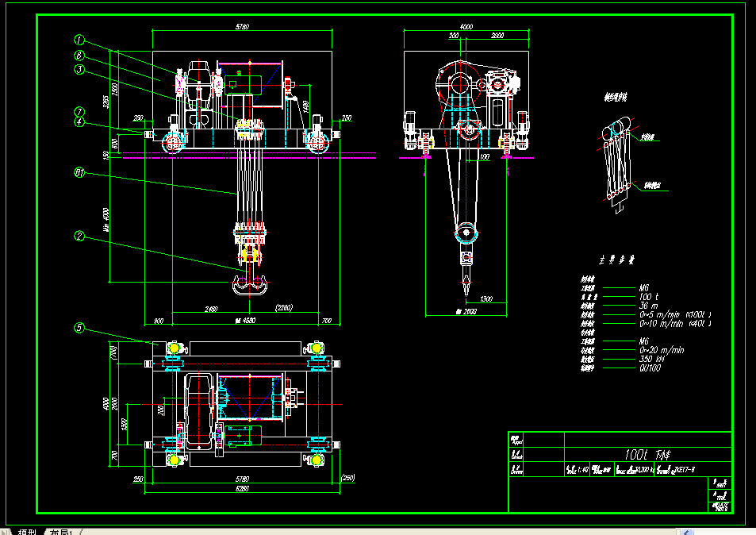
Task: Pick the 4000 dimension above side view
Action: click(x=466, y=26)
